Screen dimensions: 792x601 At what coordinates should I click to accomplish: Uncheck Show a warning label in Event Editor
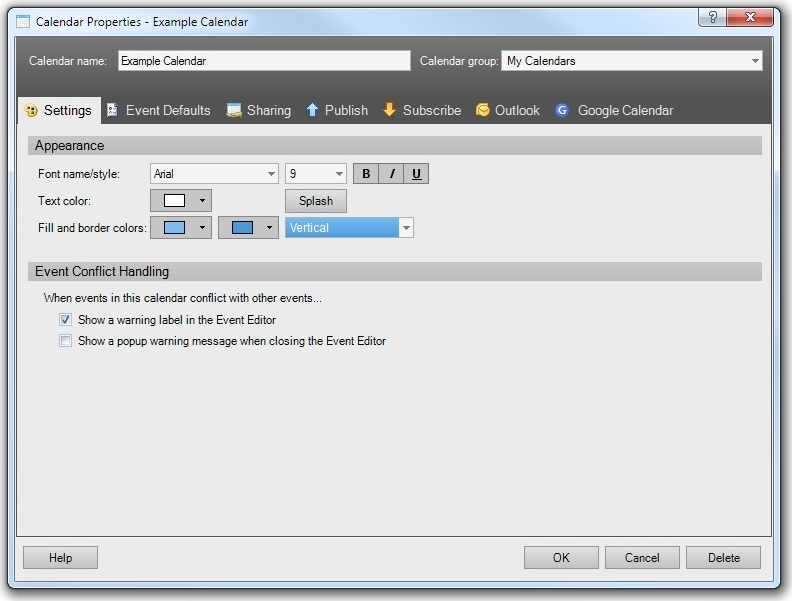coord(66,320)
